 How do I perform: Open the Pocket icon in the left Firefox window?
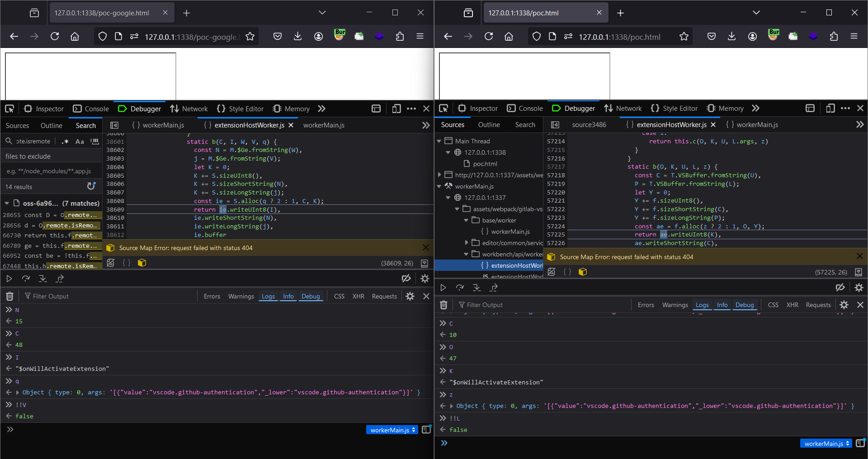278,36
